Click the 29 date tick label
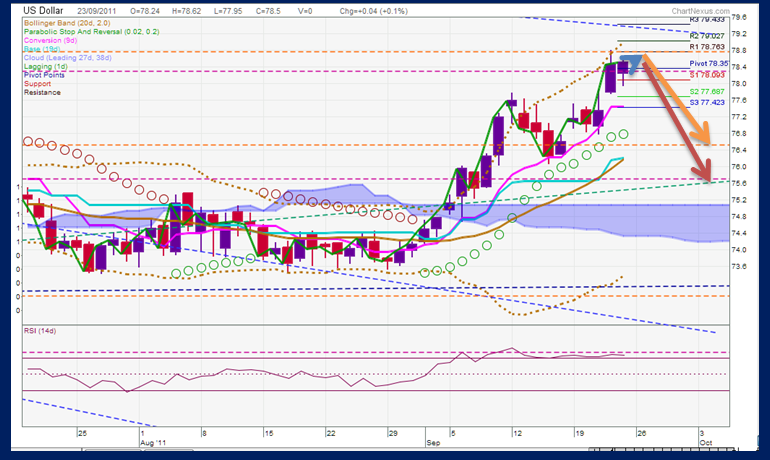This screenshot has width=770, height=460. [x=393, y=433]
